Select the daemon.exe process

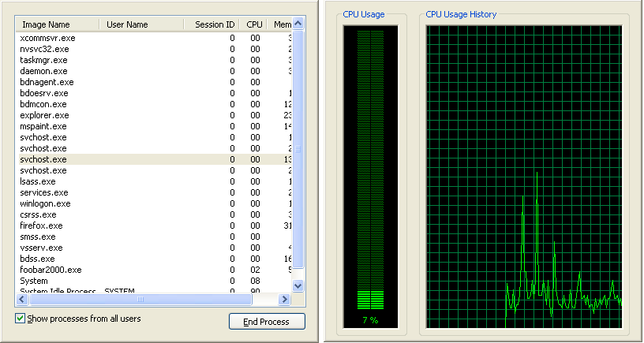coord(43,71)
